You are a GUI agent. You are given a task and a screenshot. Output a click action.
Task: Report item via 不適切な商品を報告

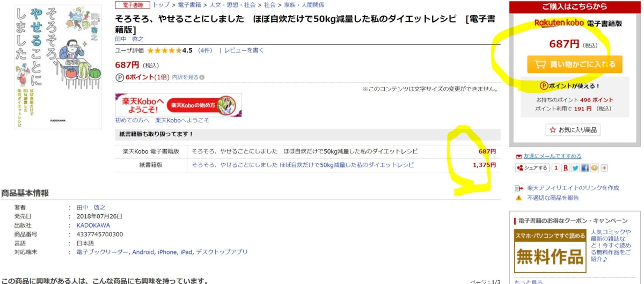[x=553, y=198]
